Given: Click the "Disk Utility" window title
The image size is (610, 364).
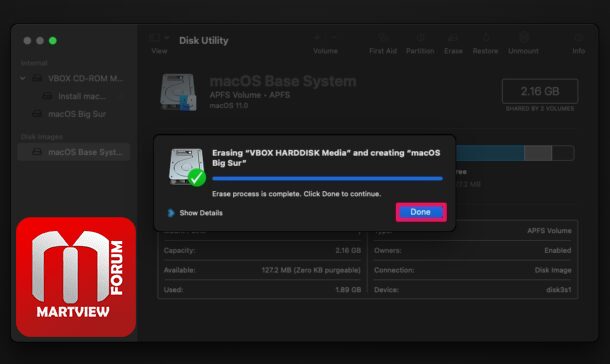Looking at the screenshot, I should (203, 40).
